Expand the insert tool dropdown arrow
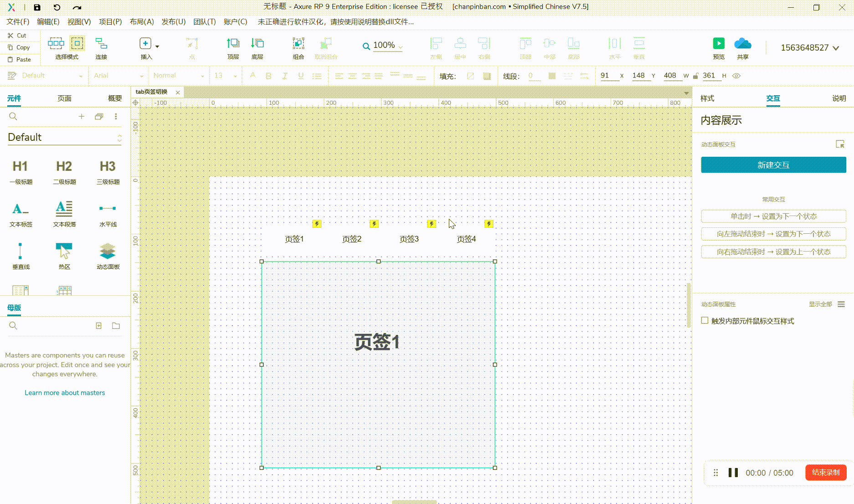 point(157,46)
